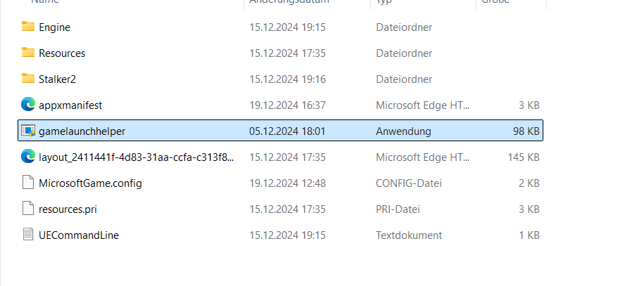Click the Stalker2 folder icon
Viewport: 644px width, 286px height.
[x=28, y=79]
